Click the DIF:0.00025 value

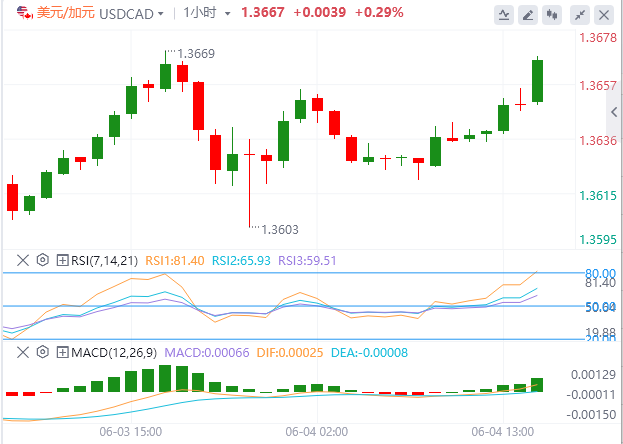click(x=290, y=352)
